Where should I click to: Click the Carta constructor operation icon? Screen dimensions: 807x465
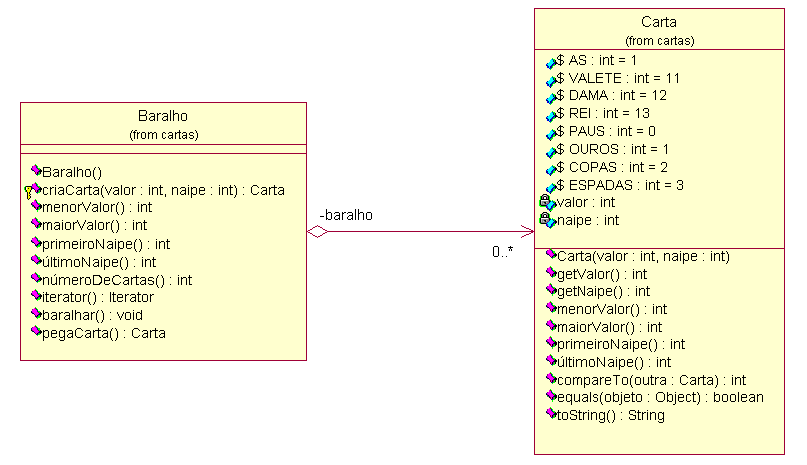pyautogui.click(x=551, y=254)
